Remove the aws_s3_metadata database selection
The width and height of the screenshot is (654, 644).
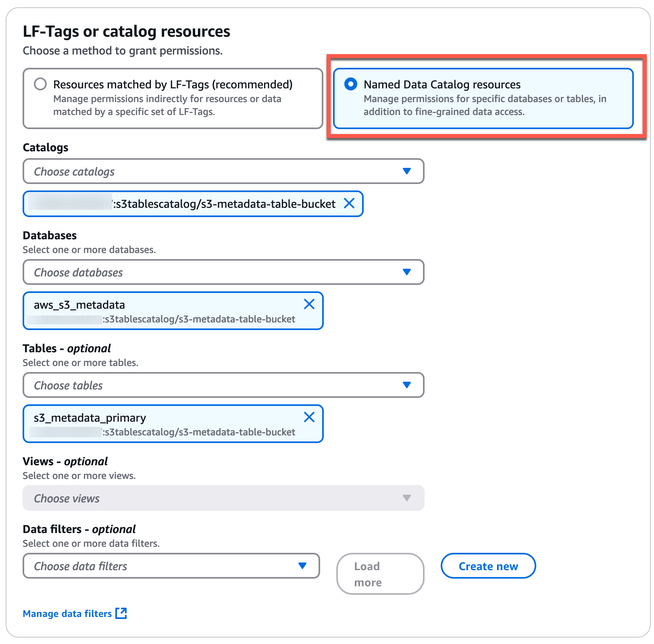tap(309, 304)
